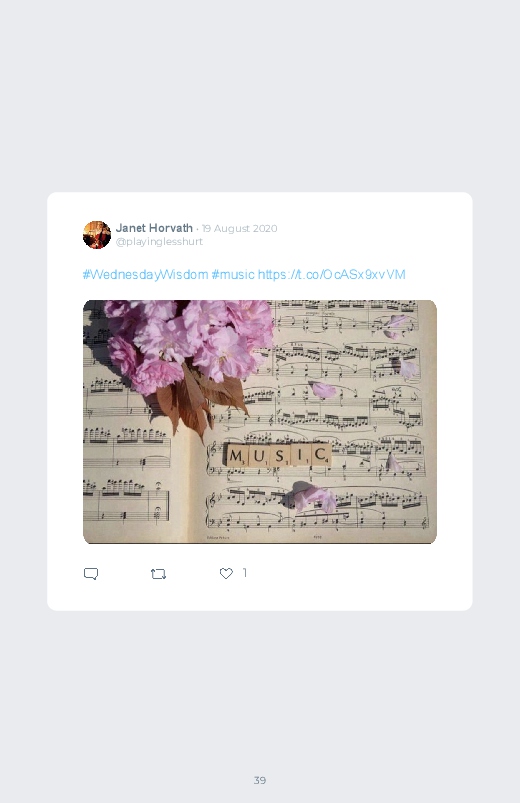Click the C scrabble tile in photo
This screenshot has height=803, width=520.
pos(321,455)
